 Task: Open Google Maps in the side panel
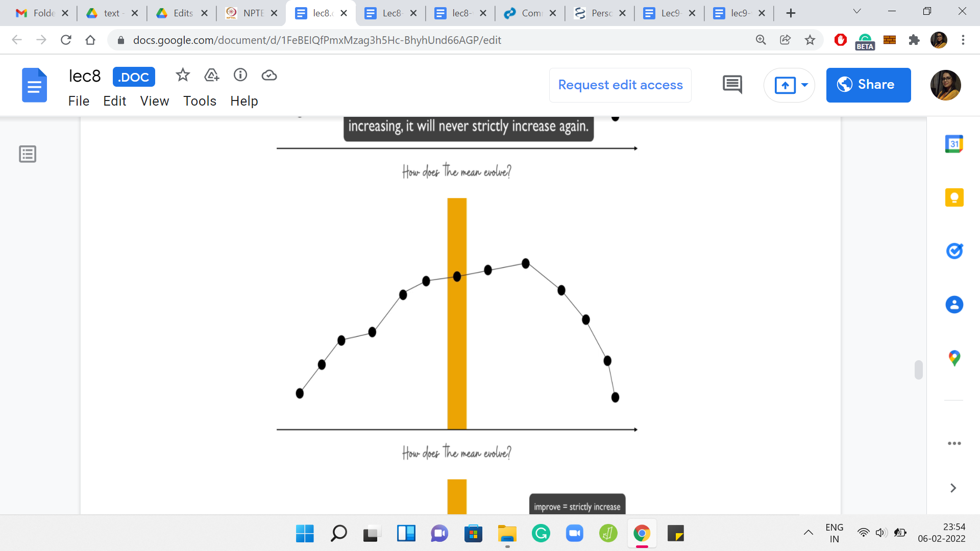click(x=954, y=358)
